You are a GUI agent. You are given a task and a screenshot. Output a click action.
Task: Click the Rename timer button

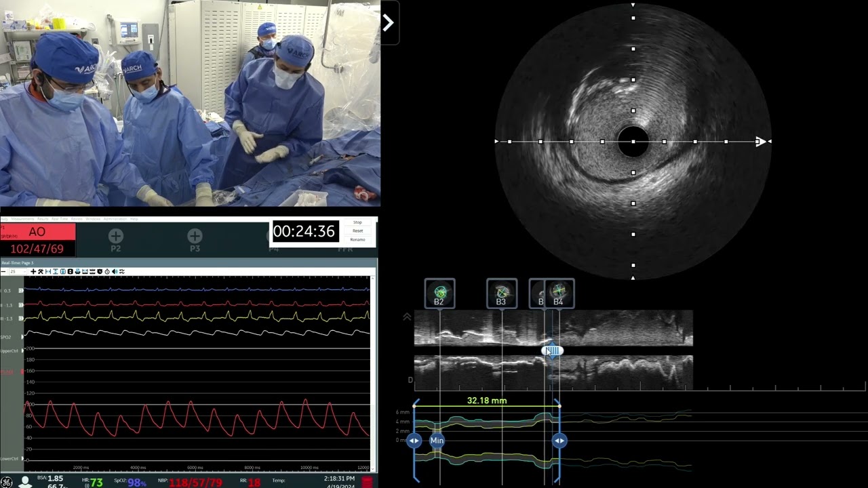pos(357,240)
